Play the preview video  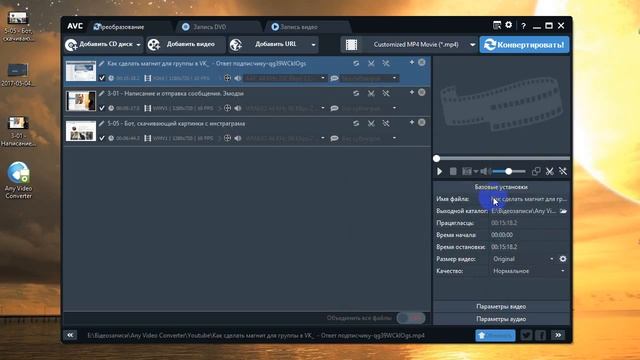[x=440, y=171]
